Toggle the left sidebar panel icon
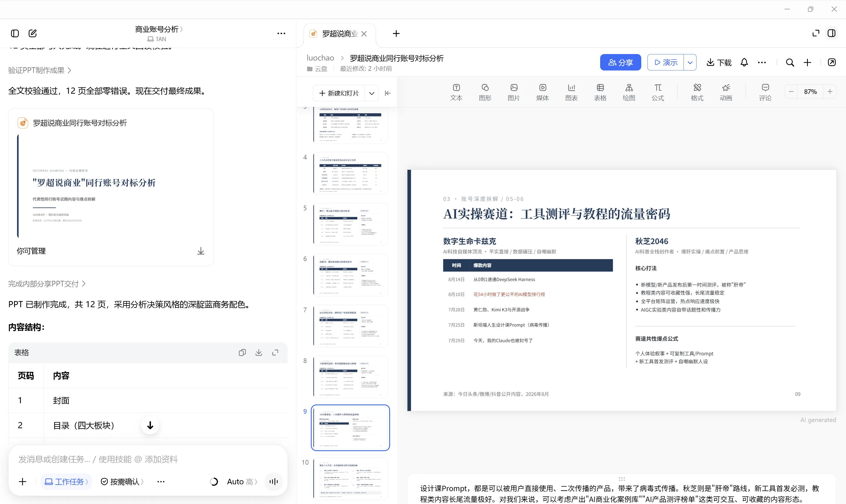The image size is (846, 504). click(x=15, y=33)
